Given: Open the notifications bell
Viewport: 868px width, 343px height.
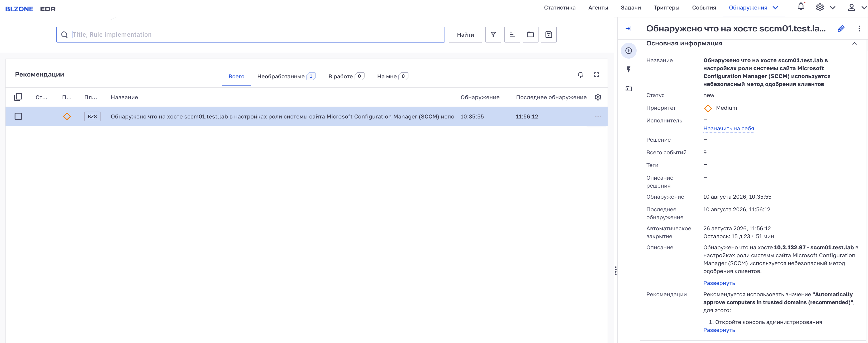Looking at the screenshot, I should tap(801, 7).
